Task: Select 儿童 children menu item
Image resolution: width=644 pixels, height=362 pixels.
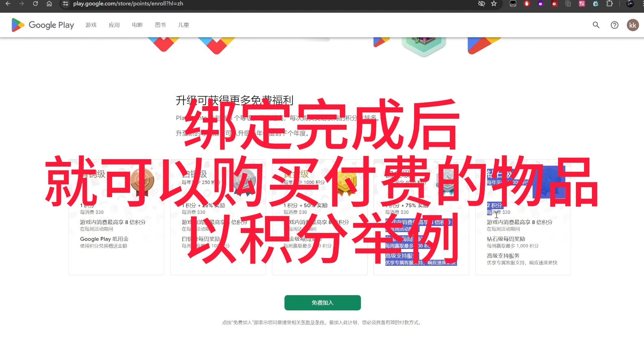Action: point(184,25)
